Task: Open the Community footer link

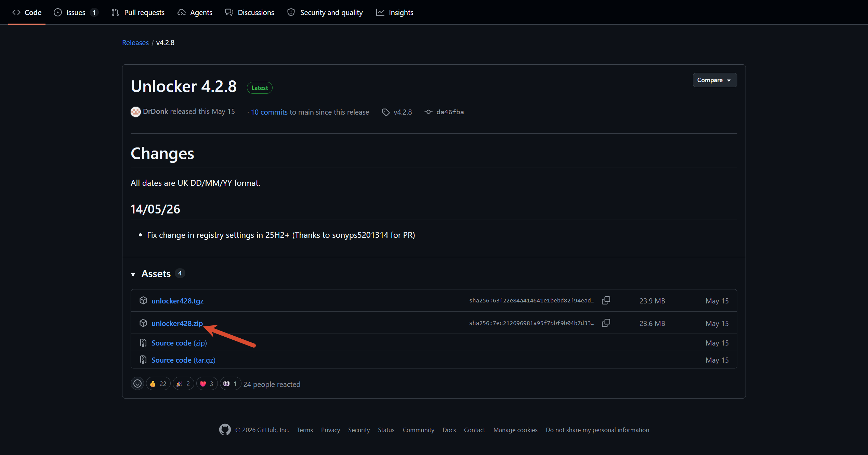Action: pyautogui.click(x=418, y=430)
